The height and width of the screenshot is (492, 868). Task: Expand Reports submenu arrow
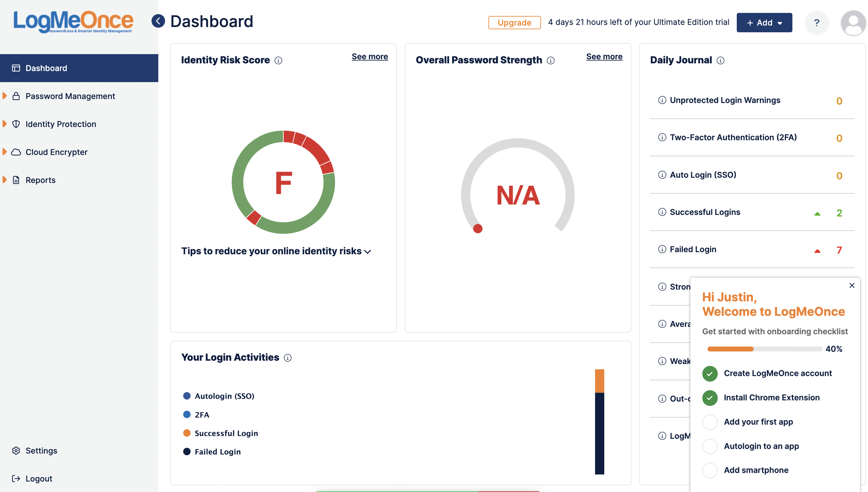click(5, 180)
